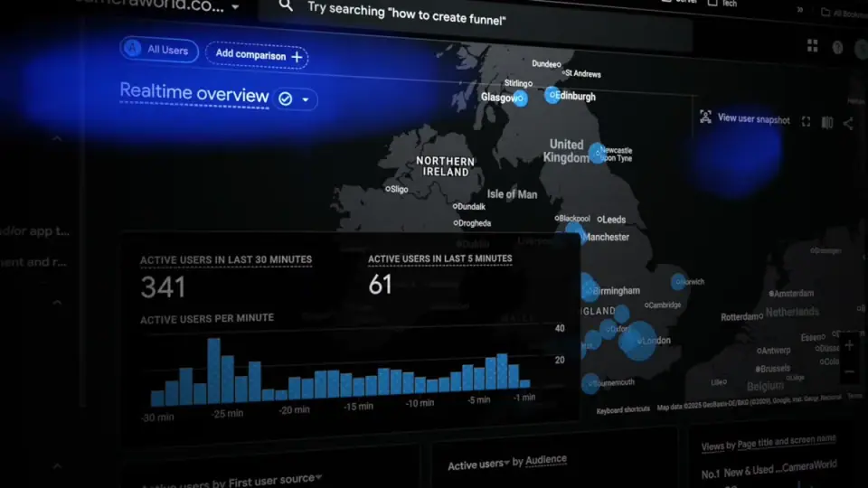Click the Audience dimension link
The width and height of the screenshot is (868, 488).
tap(546, 460)
